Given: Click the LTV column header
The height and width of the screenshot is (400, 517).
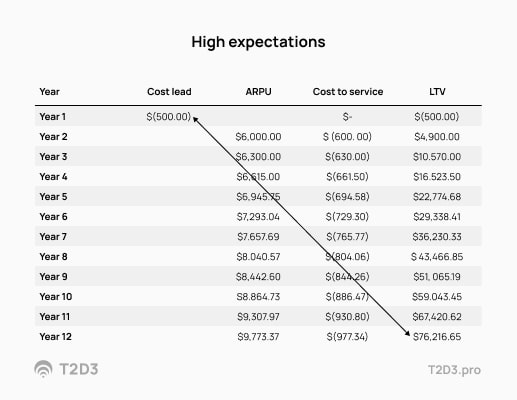Looking at the screenshot, I should 437,92.
